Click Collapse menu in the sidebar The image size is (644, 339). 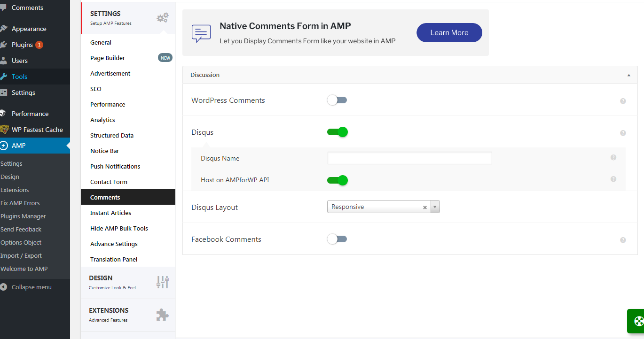(31, 287)
